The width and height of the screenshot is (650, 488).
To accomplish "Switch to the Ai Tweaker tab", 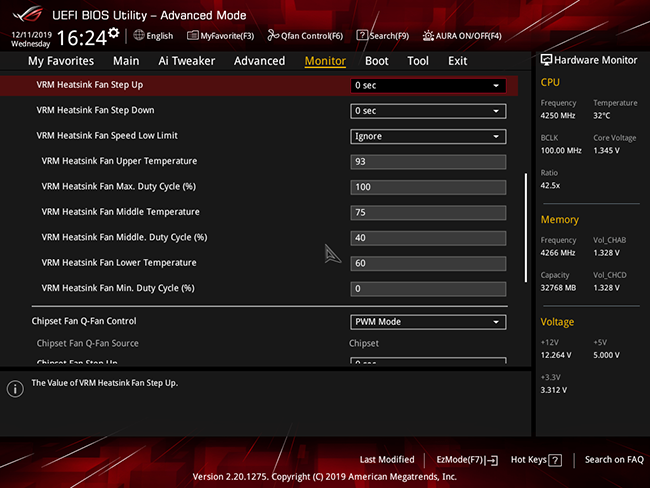I will pyautogui.click(x=187, y=61).
